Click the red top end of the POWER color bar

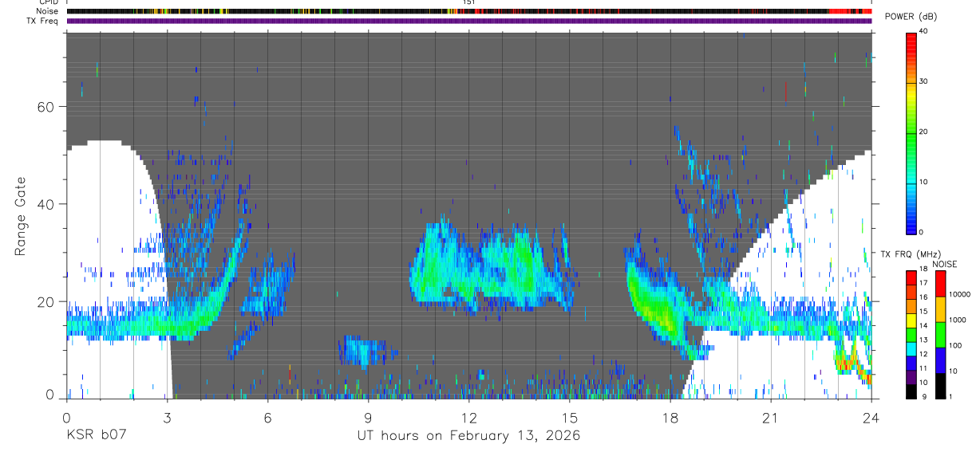[x=911, y=40]
